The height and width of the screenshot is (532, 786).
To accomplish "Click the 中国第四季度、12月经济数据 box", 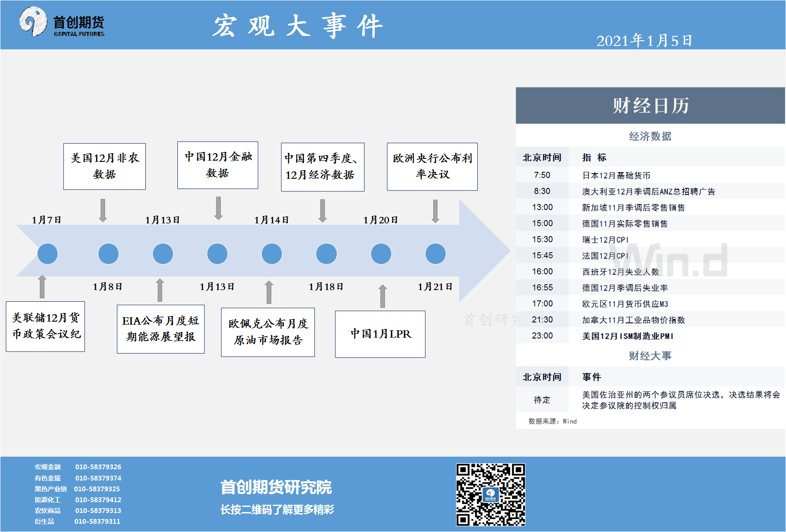I will (322, 167).
